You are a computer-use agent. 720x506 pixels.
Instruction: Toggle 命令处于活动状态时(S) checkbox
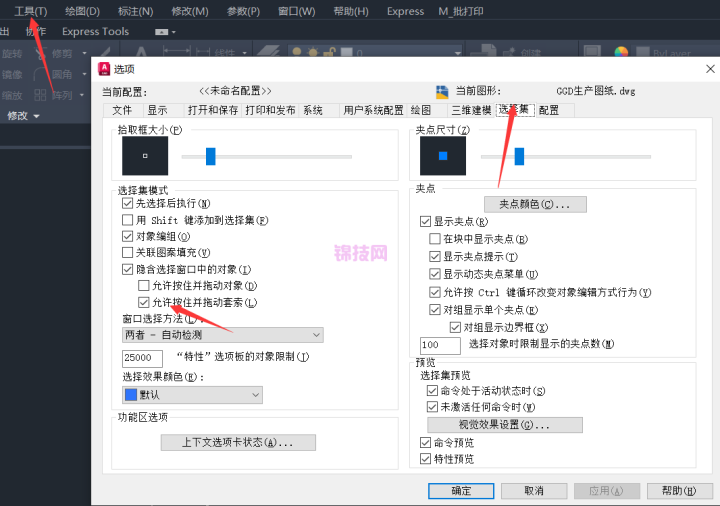click(432, 391)
